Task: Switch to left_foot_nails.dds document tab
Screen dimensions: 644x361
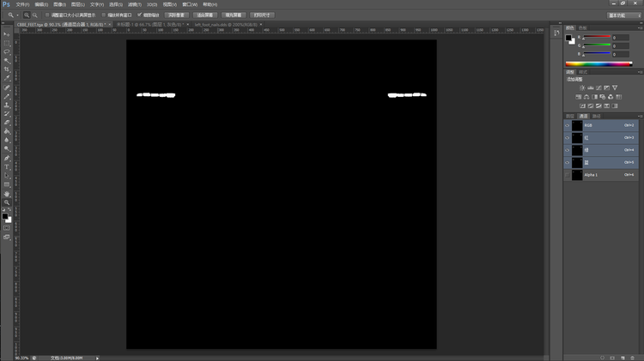Action: tap(226, 25)
